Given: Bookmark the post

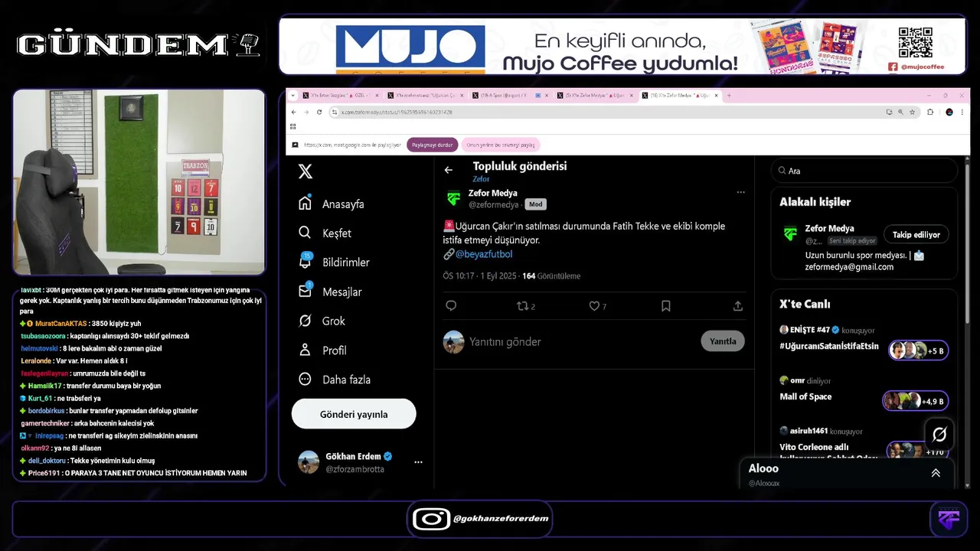Looking at the screenshot, I should click(x=666, y=305).
